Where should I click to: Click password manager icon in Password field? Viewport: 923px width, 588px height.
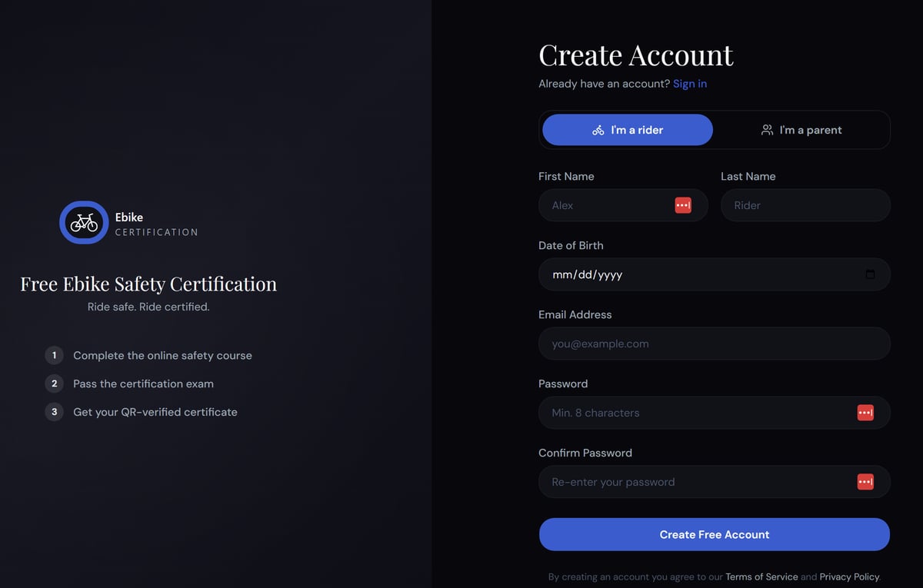pyautogui.click(x=865, y=413)
